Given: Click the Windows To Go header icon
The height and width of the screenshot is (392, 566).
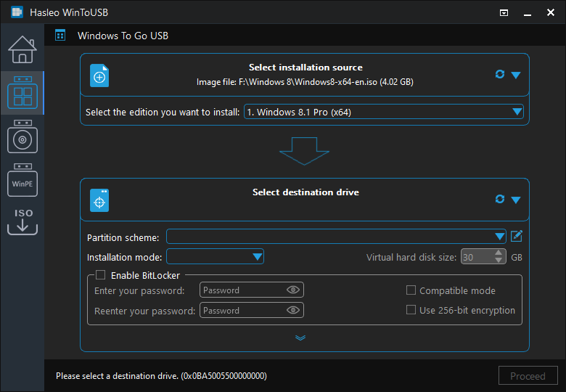Looking at the screenshot, I should tap(60, 36).
